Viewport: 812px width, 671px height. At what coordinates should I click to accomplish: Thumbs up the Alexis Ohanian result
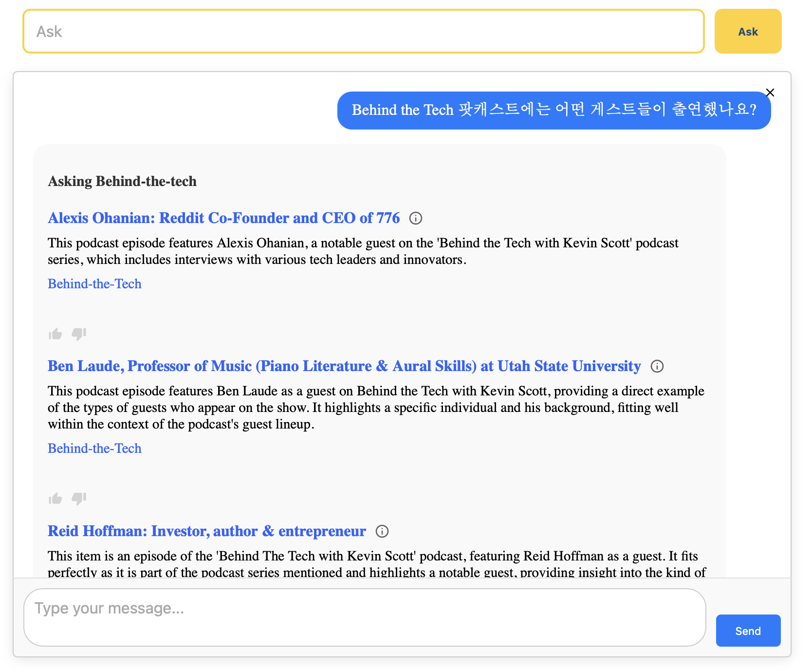coord(55,334)
